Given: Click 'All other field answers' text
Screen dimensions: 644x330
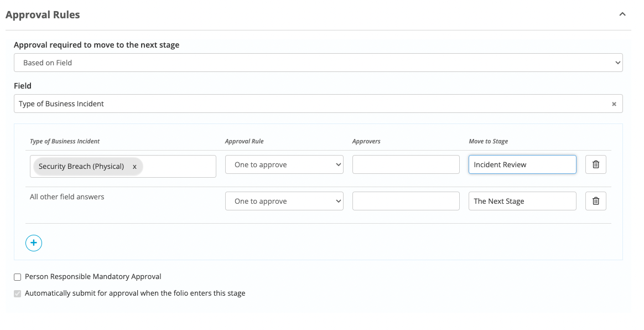Looking at the screenshot, I should pyautogui.click(x=67, y=197).
